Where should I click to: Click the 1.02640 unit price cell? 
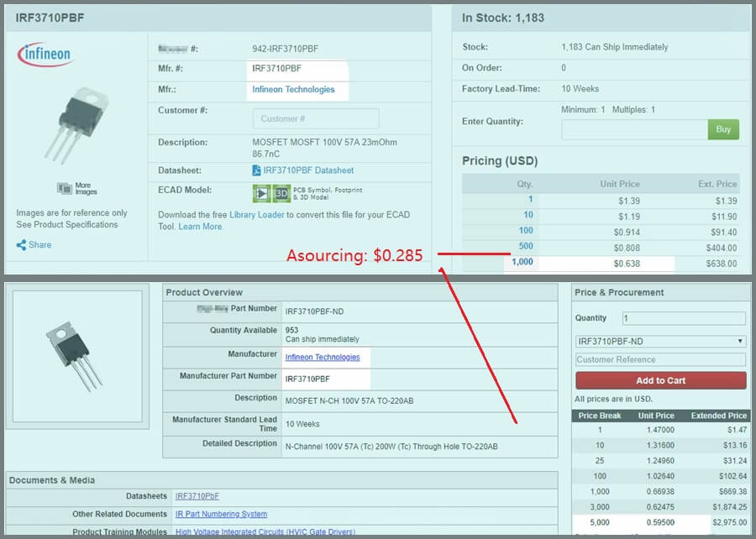[x=660, y=476]
